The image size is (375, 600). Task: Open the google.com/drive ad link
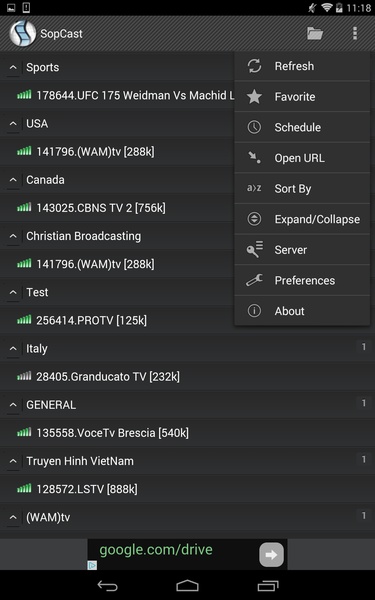tap(156, 550)
